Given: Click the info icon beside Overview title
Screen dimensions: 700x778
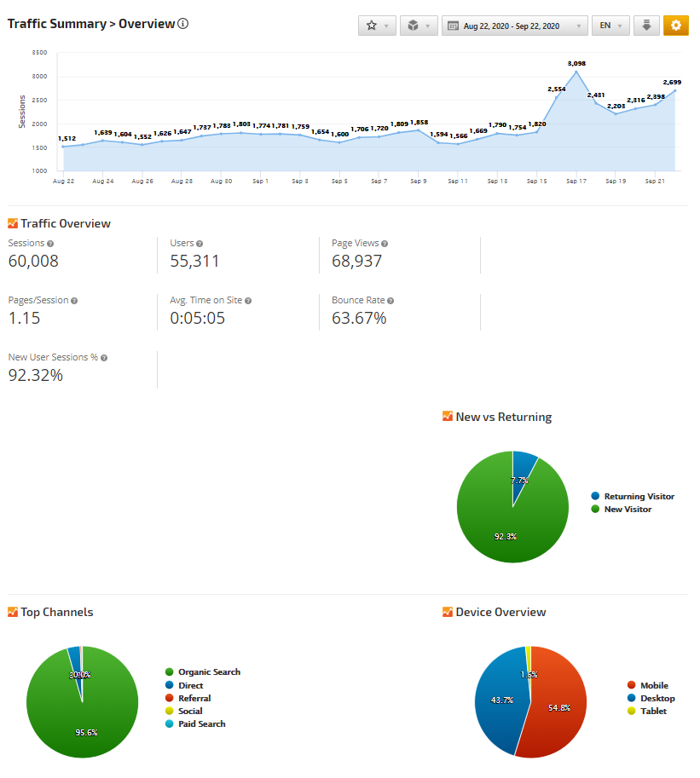Looking at the screenshot, I should [x=182, y=23].
